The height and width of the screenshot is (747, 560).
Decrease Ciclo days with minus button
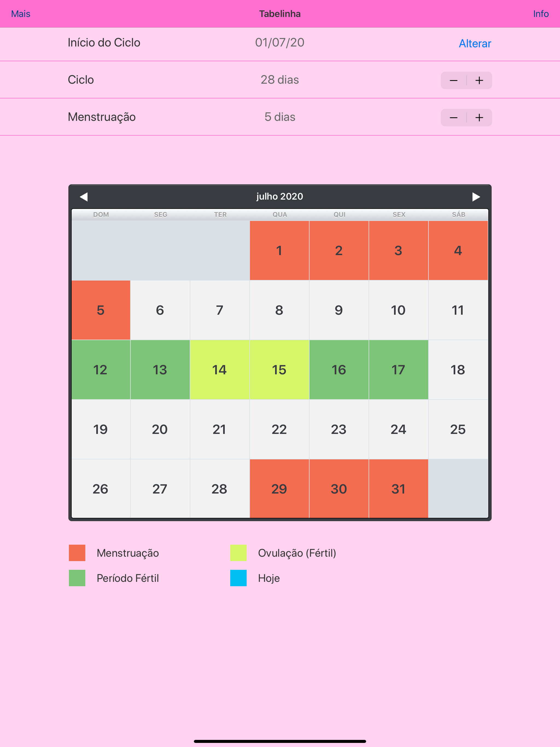[453, 80]
